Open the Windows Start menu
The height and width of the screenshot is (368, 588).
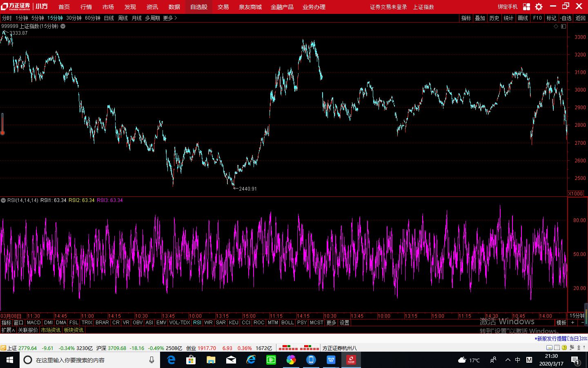click(x=10, y=360)
